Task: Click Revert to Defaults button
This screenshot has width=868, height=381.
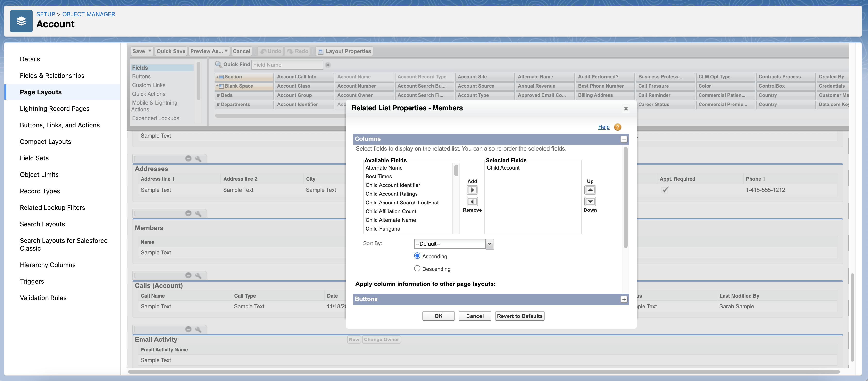Action: point(519,316)
